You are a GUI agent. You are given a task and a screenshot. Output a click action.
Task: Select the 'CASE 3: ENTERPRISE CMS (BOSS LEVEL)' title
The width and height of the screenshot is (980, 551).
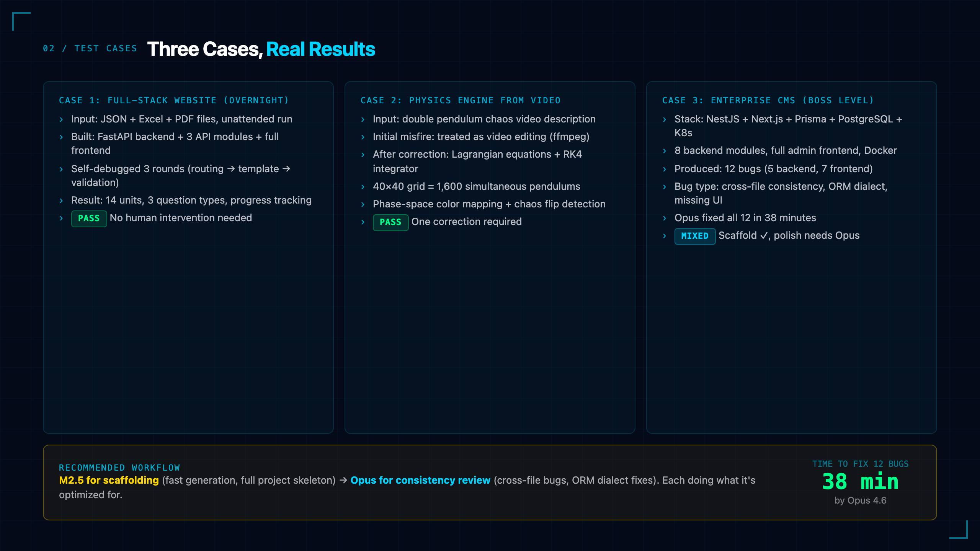(768, 100)
